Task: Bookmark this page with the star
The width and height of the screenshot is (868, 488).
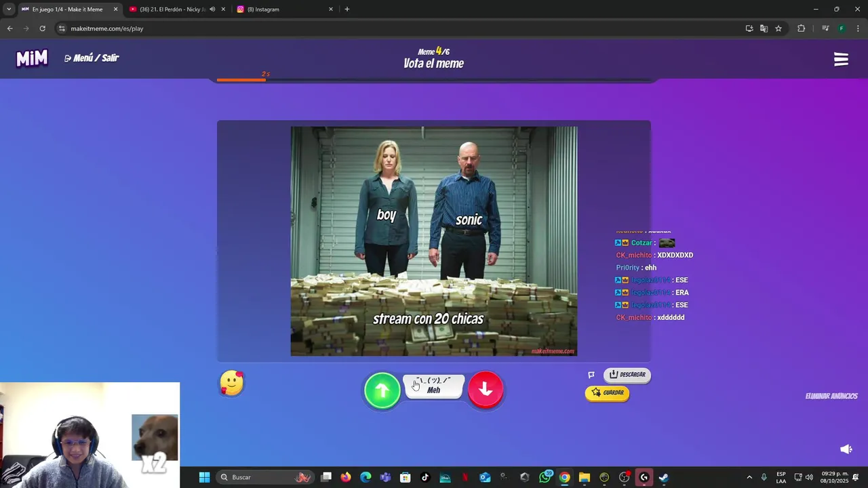Action: (778, 28)
